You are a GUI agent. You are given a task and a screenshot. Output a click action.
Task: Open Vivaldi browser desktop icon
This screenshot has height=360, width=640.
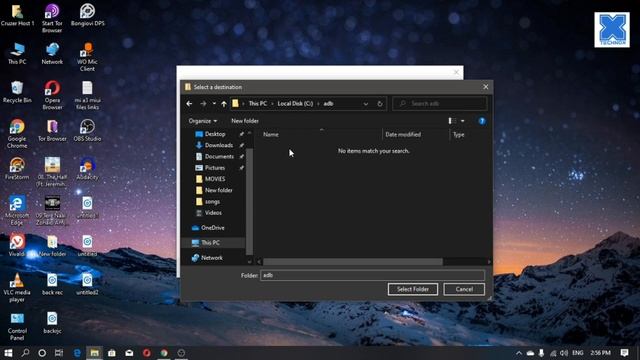tap(17, 245)
